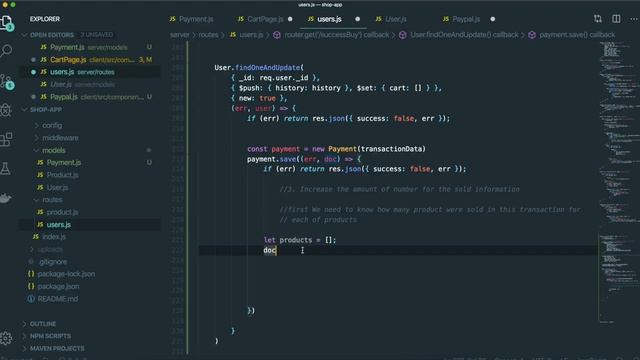640x360 pixels.
Task: Open the Docker view in activity bar
Action: [6, 198]
